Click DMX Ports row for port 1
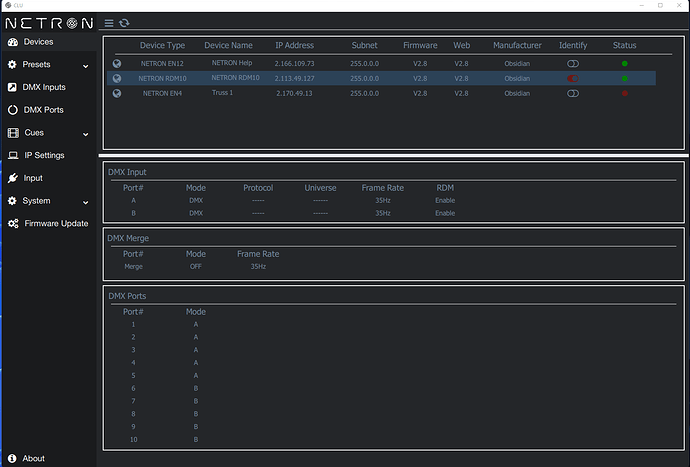690x467 pixels. pyautogui.click(x=165, y=324)
